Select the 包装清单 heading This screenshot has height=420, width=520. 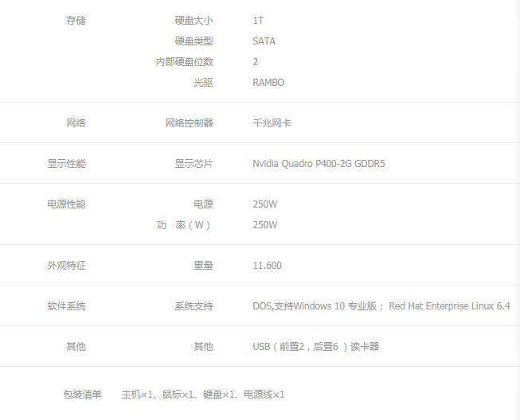[82, 395]
